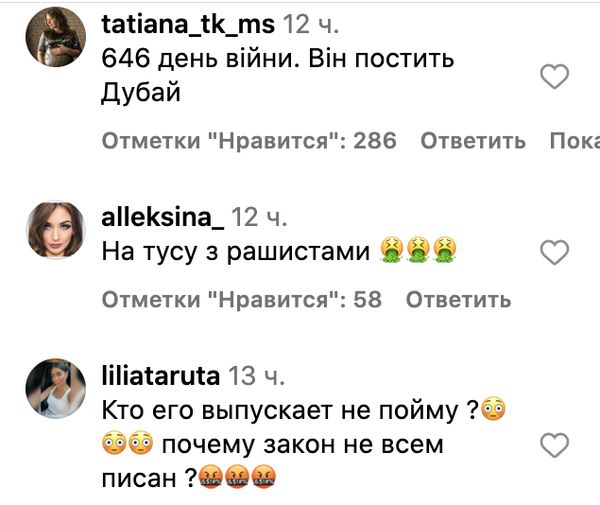Screen dimensions: 600x505
Task: Click the comment text Кто его выпускает
Action: 304,444
